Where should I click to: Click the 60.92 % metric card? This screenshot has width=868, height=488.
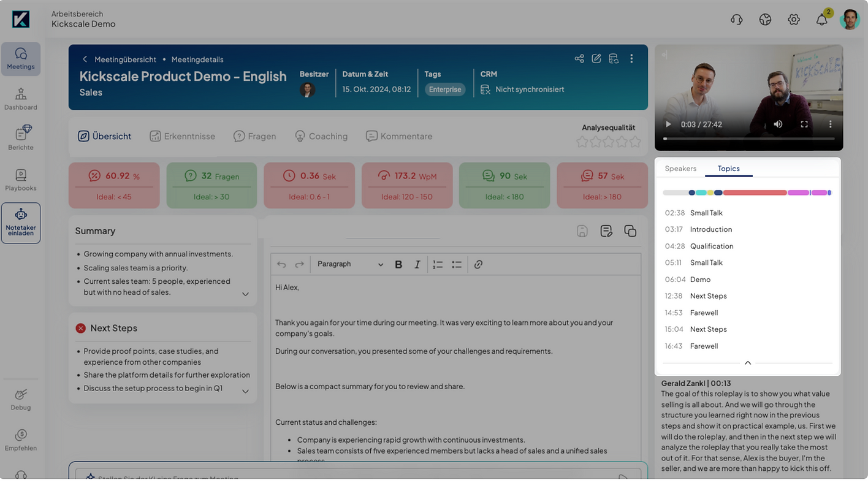click(x=114, y=185)
